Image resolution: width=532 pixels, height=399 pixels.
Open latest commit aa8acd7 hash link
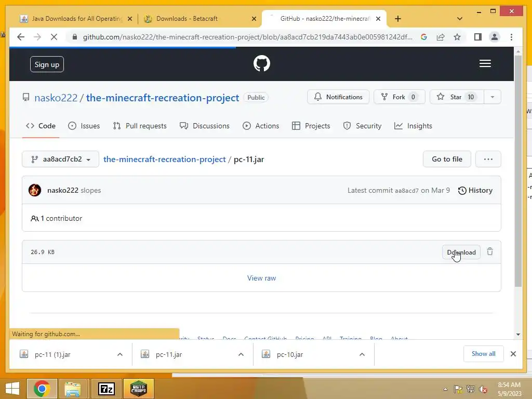(407, 191)
